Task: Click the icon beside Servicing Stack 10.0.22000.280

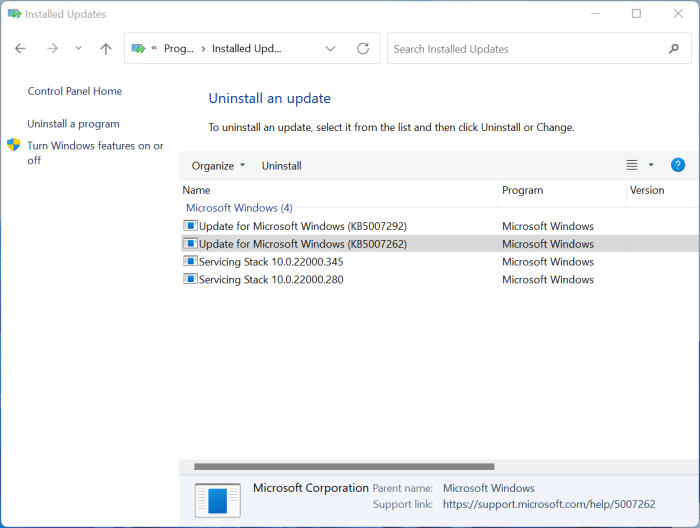Action: coord(190,279)
